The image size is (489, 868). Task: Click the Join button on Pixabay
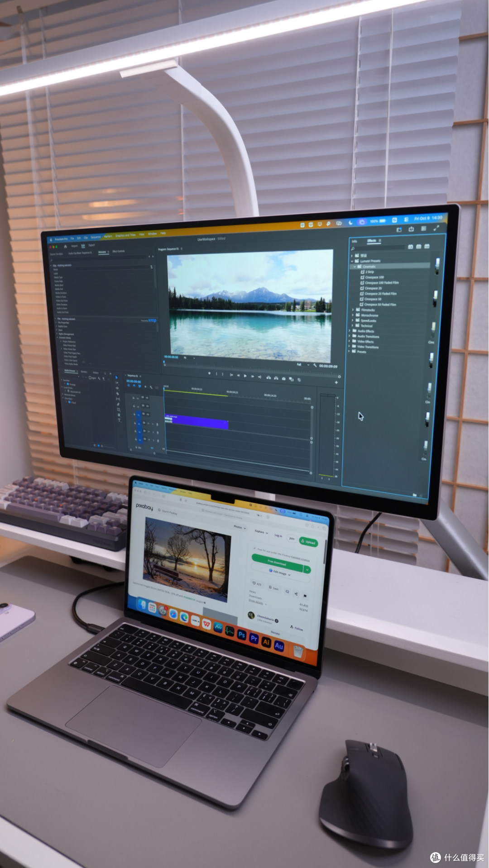click(292, 539)
